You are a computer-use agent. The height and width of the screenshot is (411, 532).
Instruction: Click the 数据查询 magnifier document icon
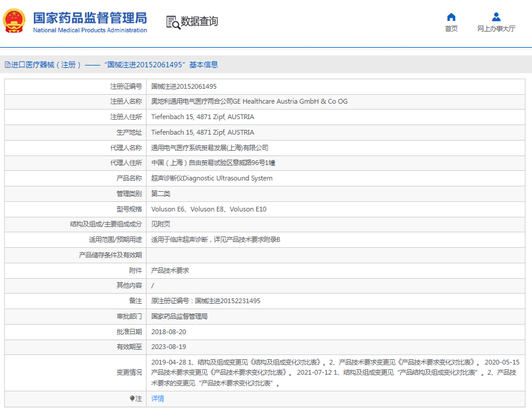[173, 23]
